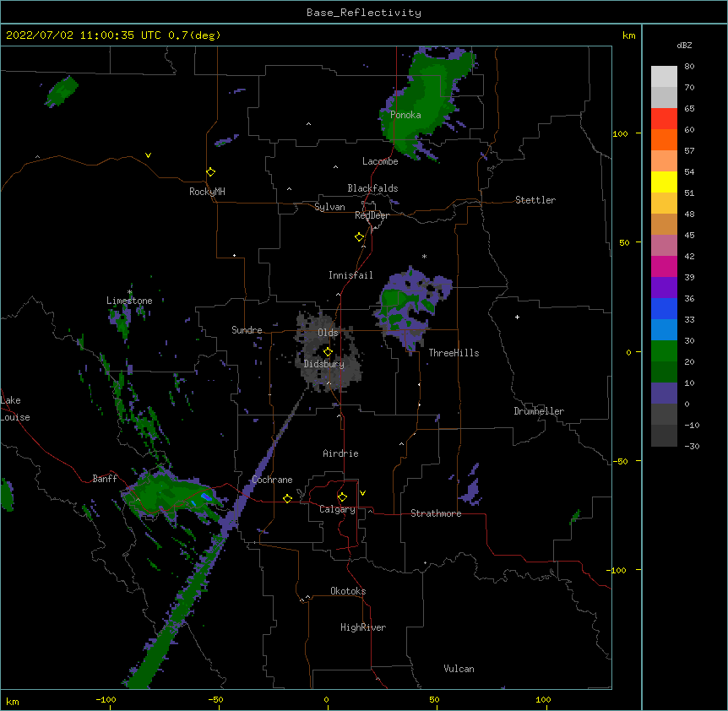Click the km unit label at bottom left

click(13, 702)
